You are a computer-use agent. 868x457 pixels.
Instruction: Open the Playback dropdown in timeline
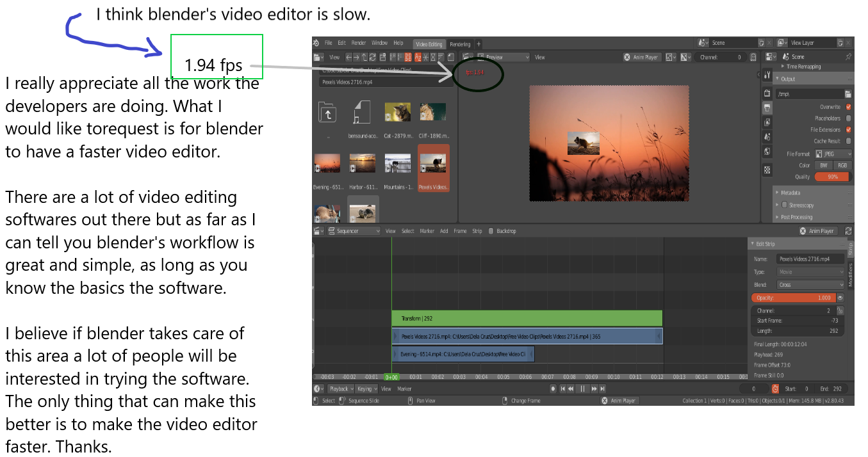(x=341, y=389)
